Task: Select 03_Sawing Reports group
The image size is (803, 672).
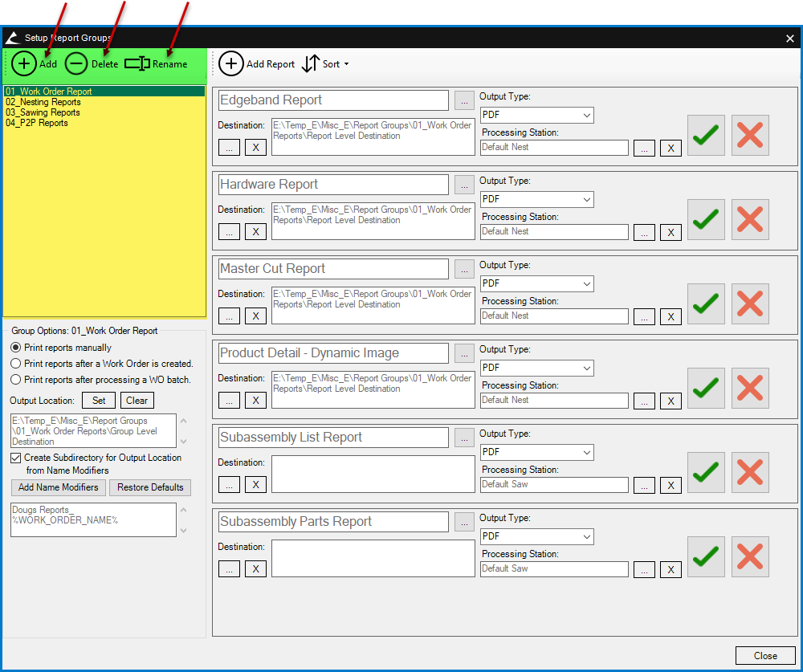Action: tap(43, 112)
